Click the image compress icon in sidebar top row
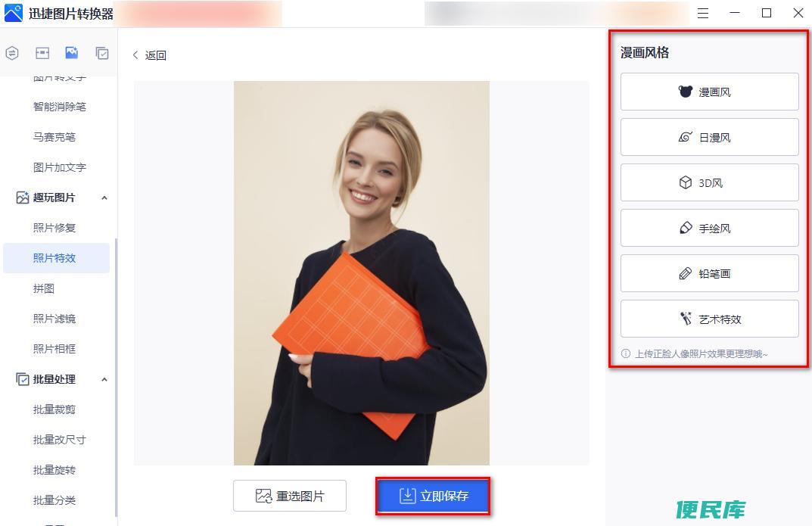The height and width of the screenshot is (526, 812). 42,53
